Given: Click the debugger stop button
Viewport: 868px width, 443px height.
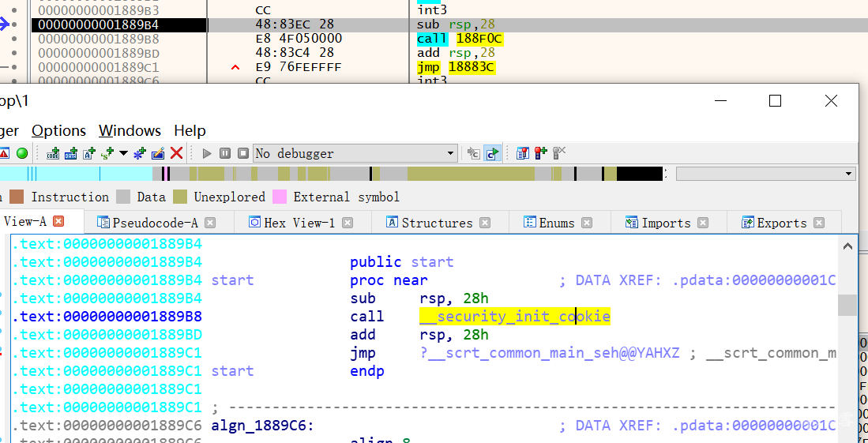Looking at the screenshot, I should [243, 153].
